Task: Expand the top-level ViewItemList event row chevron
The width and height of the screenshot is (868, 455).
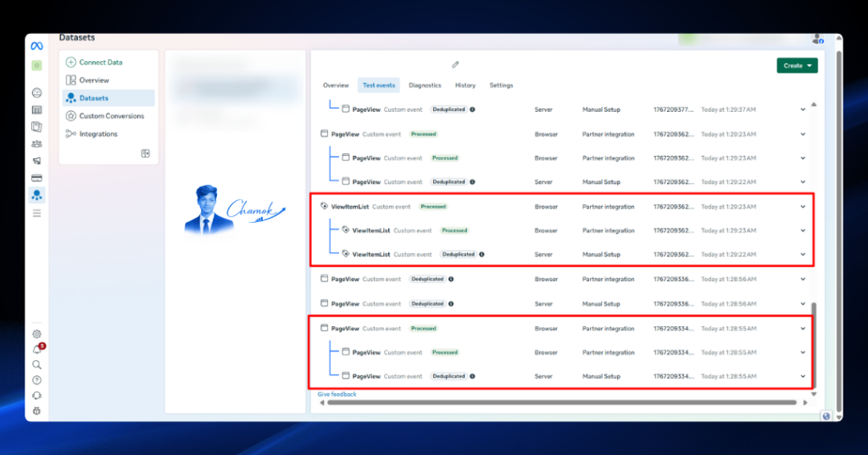Action: click(x=803, y=207)
